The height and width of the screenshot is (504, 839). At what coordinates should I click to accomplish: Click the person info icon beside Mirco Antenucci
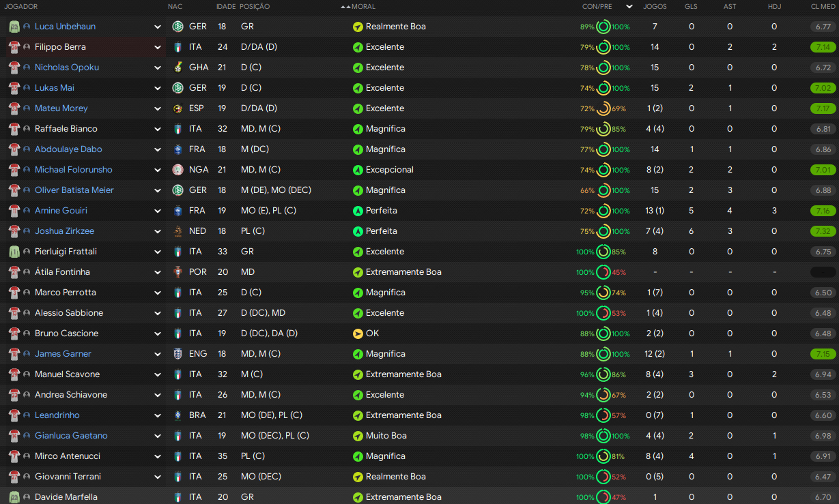click(x=27, y=456)
